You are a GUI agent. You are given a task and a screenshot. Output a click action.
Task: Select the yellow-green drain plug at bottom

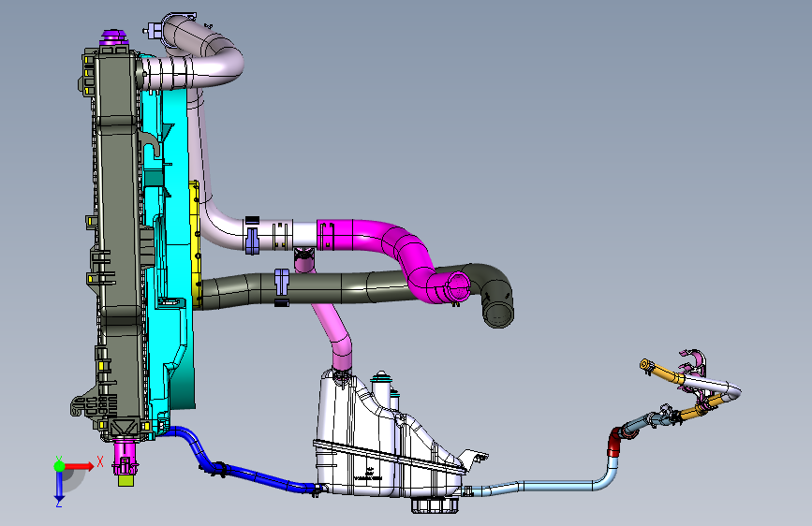coord(125,480)
